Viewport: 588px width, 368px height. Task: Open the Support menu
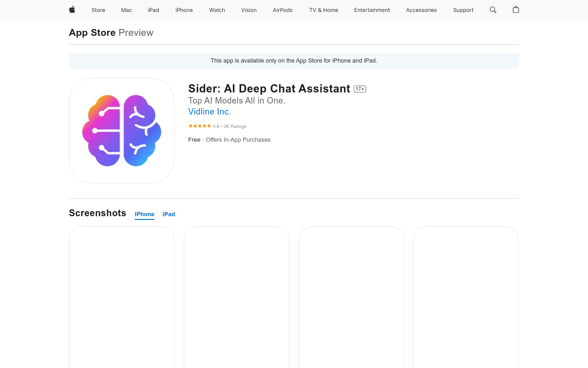463,10
